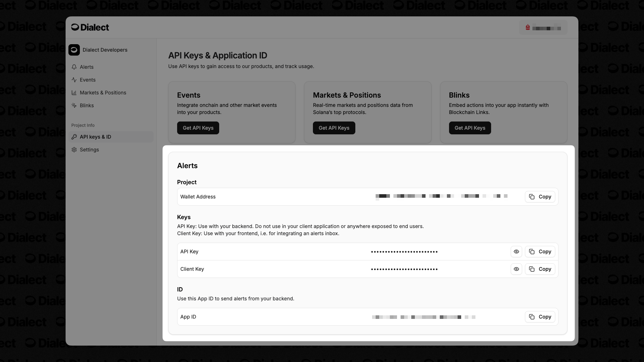The height and width of the screenshot is (362, 644).
Task: Click the red icon in account button
Action: tap(528, 27)
